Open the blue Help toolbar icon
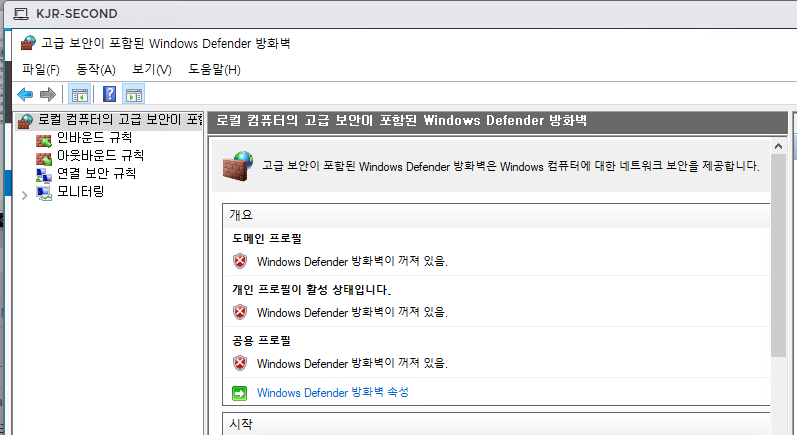797x435 pixels. 109,94
